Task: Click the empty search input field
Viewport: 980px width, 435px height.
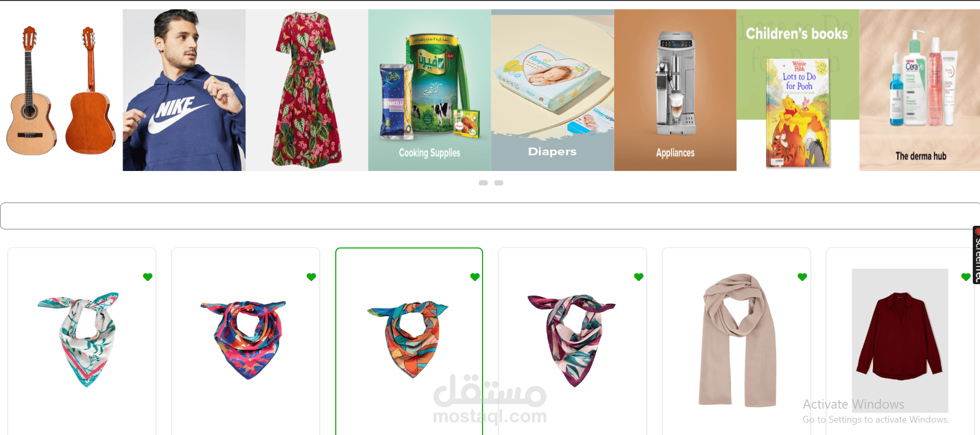Action: click(x=490, y=216)
